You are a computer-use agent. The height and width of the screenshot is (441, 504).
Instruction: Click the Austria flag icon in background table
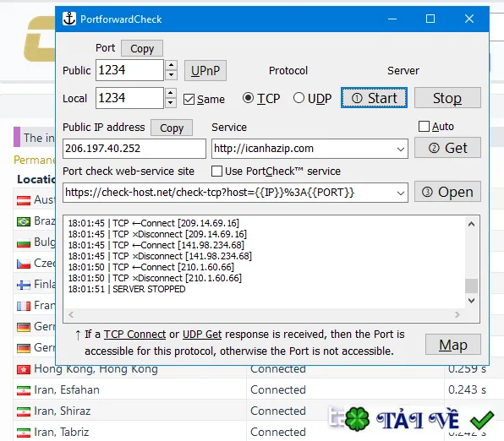pyautogui.click(x=24, y=200)
